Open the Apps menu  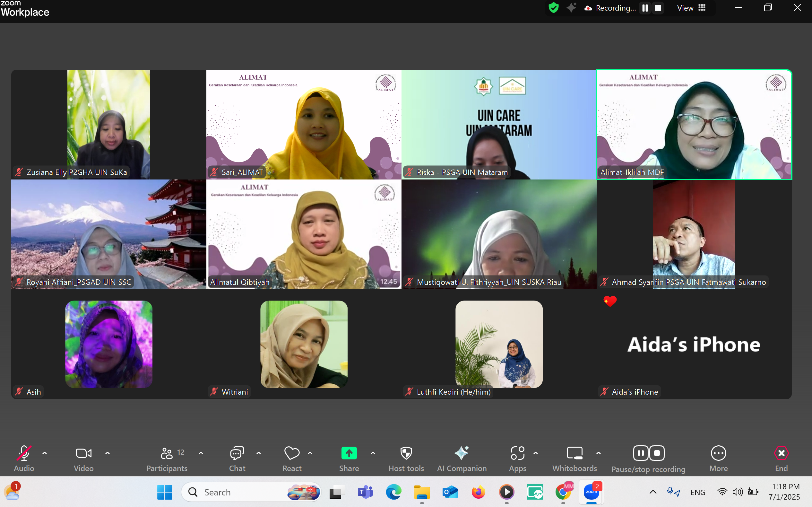pyautogui.click(x=517, y=459)
